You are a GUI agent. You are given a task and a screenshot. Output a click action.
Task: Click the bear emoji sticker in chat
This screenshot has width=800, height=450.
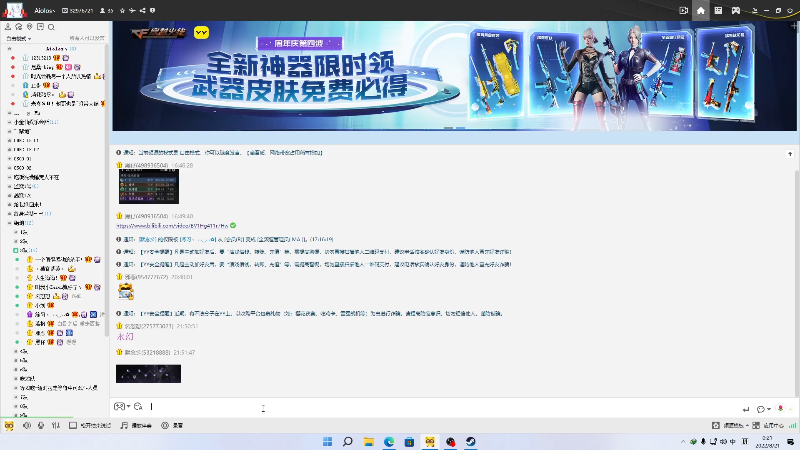coord(126,291)
